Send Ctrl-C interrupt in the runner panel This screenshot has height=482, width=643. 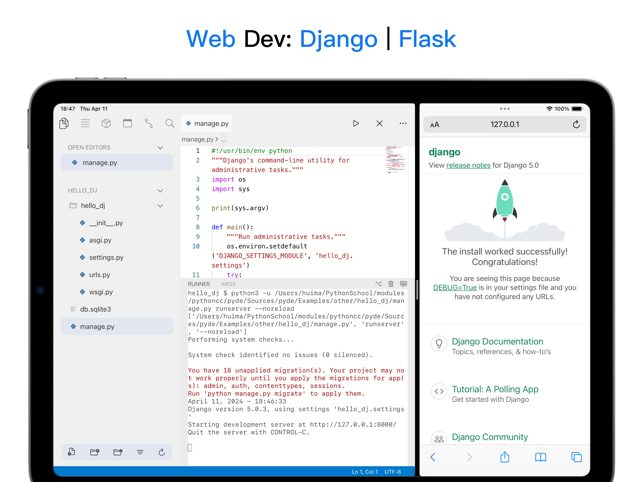pos(378,284)
